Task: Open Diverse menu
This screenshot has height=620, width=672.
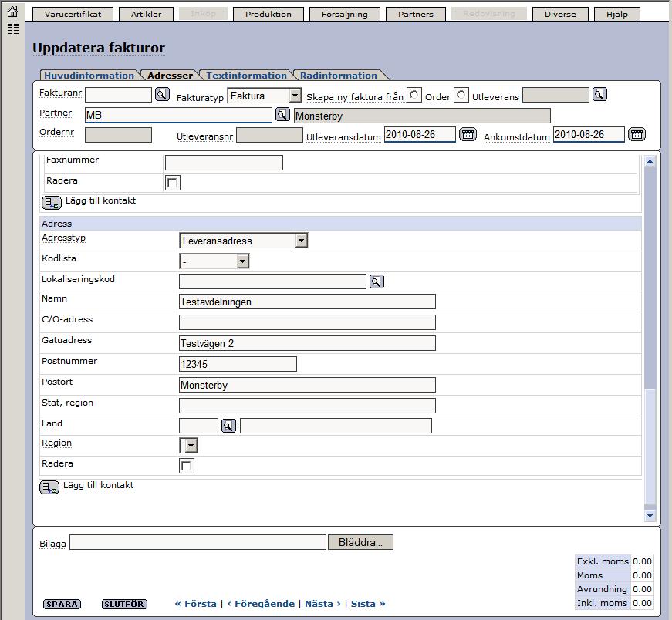Action: (560, 14)
